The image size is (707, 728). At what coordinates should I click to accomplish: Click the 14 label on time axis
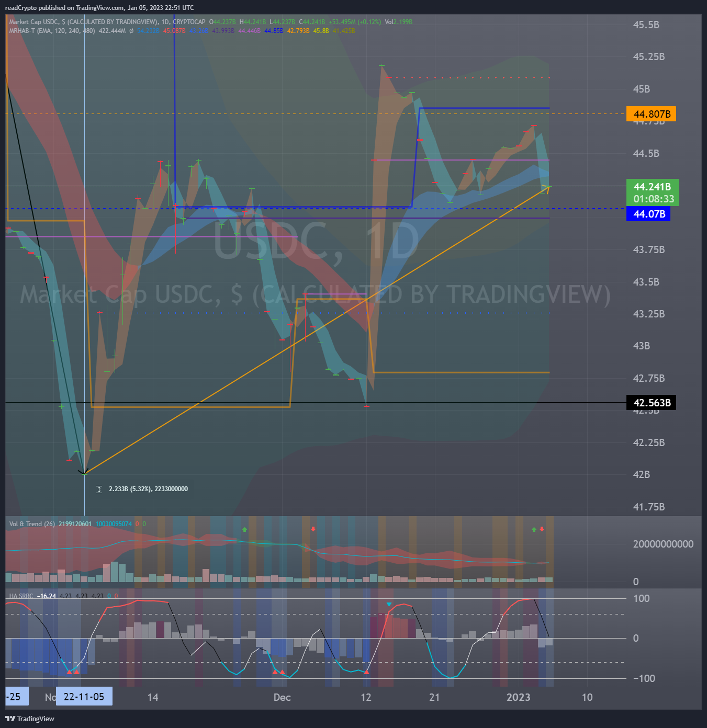153,697
